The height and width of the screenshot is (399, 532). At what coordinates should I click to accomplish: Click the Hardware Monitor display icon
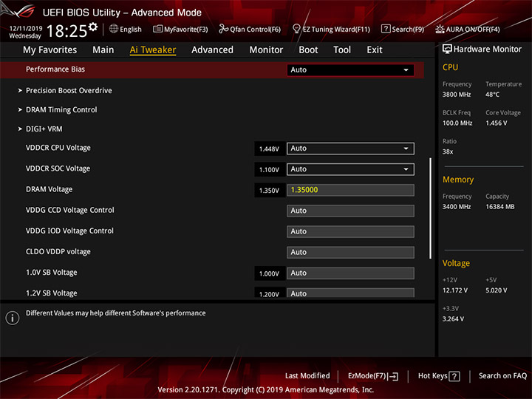coord(447,50)
